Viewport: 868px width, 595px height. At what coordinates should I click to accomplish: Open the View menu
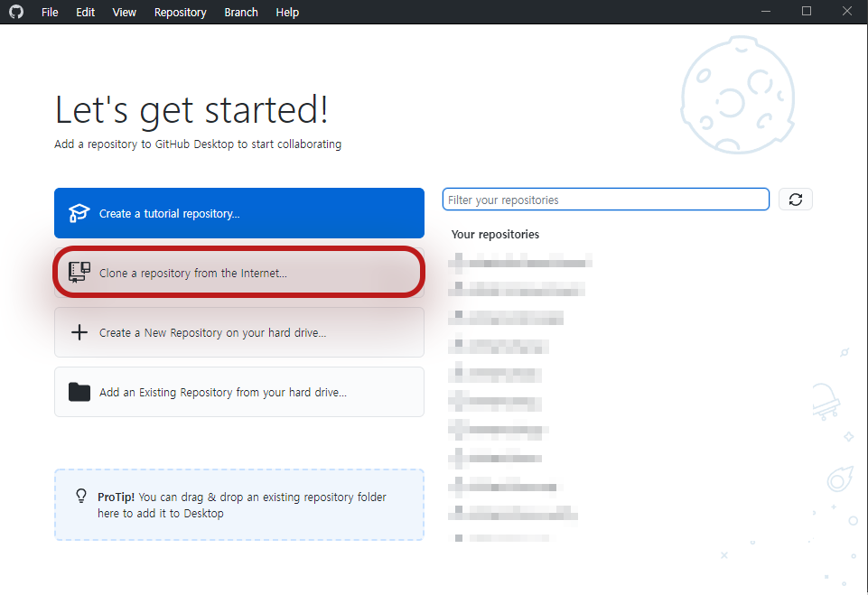pos(124,12)
